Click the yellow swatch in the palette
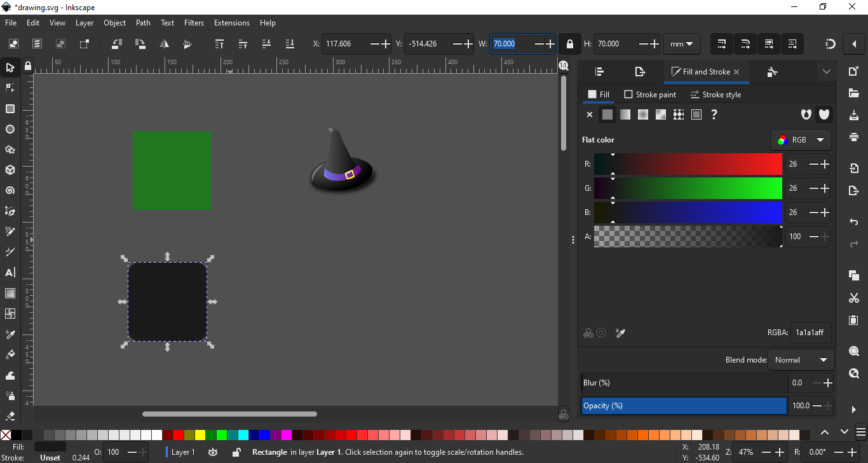Viewport: 868px width, 463px height. pos(200,435)
